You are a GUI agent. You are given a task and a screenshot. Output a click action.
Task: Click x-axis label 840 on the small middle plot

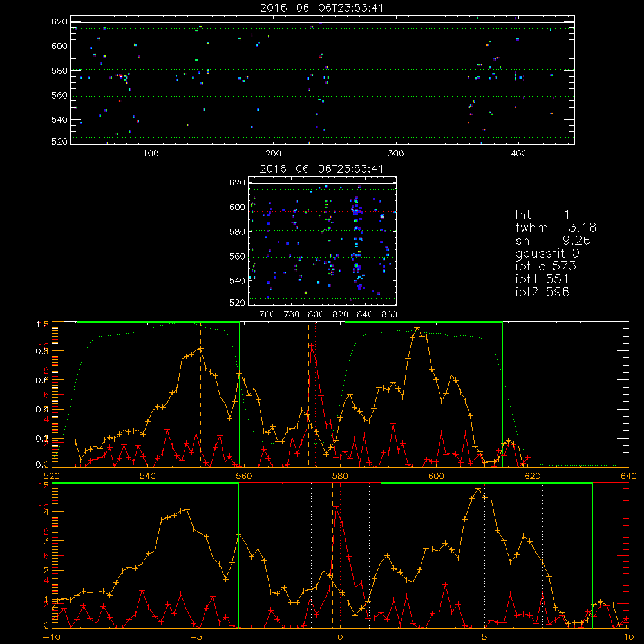(365, 315)
